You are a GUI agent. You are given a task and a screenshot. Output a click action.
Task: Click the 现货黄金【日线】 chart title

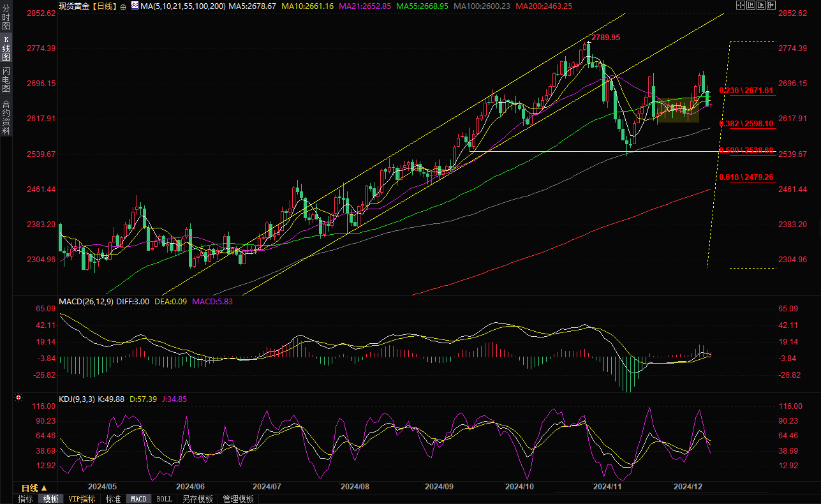[x=87, y=6]
